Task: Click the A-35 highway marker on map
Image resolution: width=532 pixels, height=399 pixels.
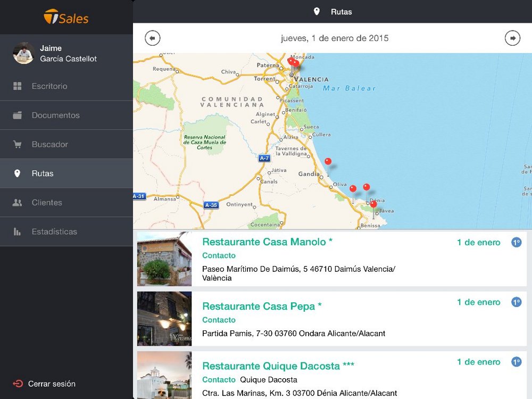Action: tap(211, 205)
